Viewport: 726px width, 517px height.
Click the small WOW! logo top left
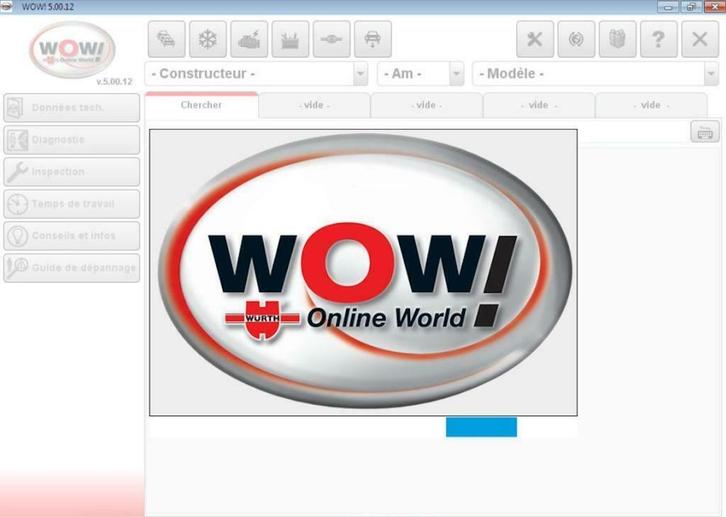pos(73,50)
